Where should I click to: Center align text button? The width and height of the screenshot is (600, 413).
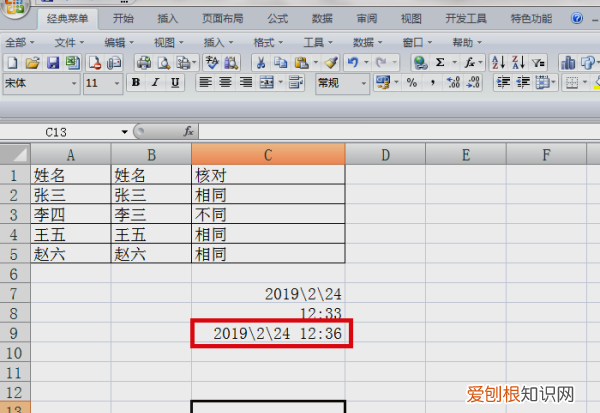pos(225,83)
